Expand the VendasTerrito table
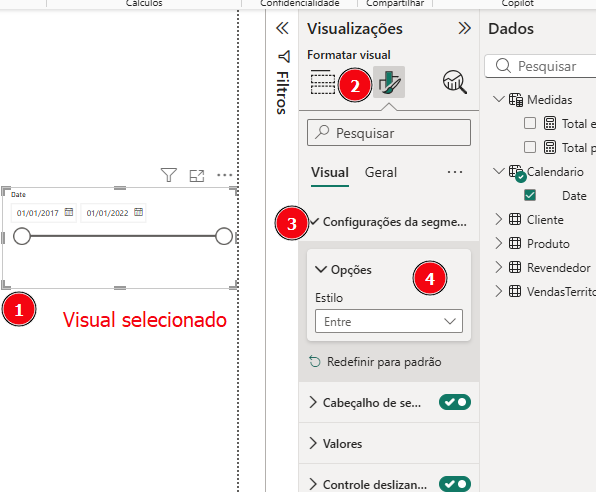This screenshot has height=492, width=596. (499, 291)
